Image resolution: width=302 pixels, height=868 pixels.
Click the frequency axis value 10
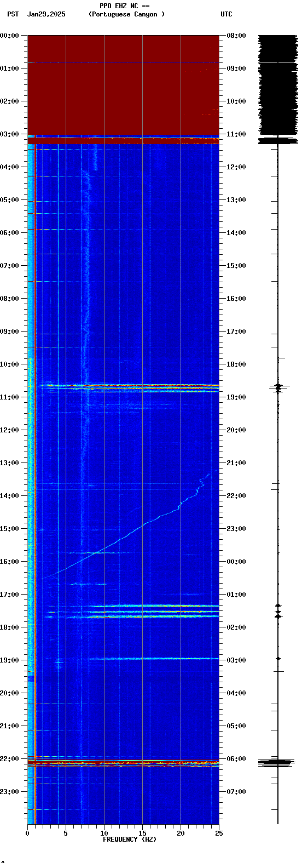[x=104, y=833]
